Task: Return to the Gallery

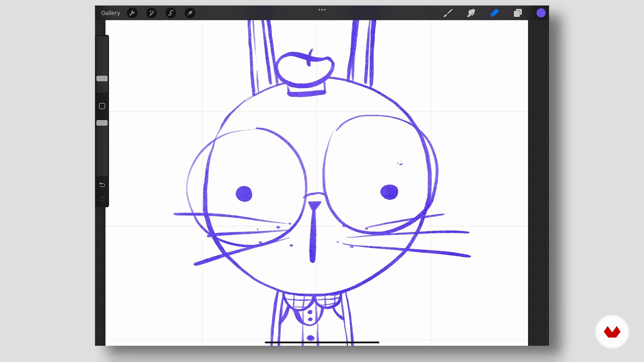Action: pos(111,13)
